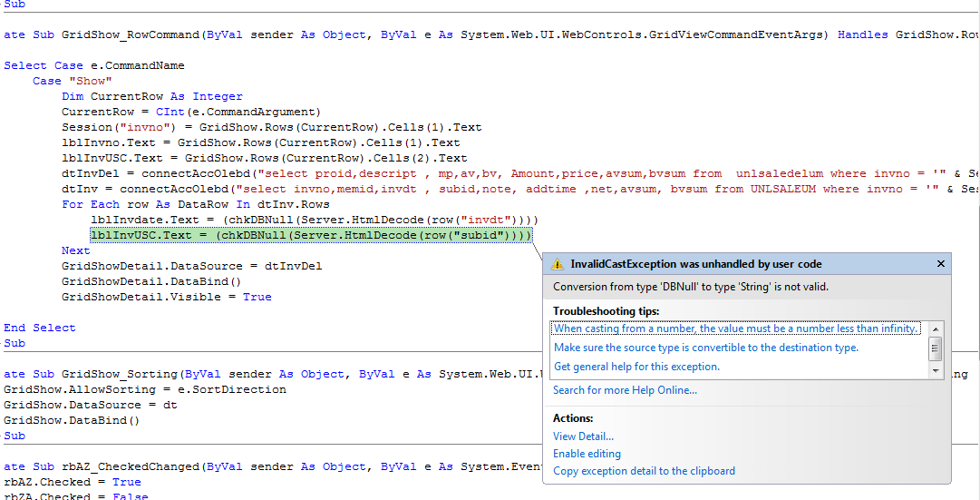Click the warning icon in exception dialog

[557, 264]
